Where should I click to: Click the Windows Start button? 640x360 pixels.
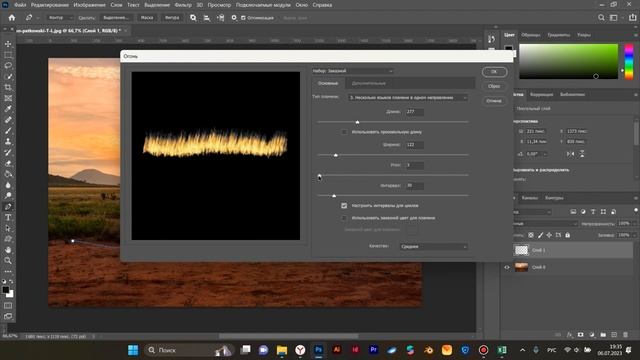tap(133, 350)
